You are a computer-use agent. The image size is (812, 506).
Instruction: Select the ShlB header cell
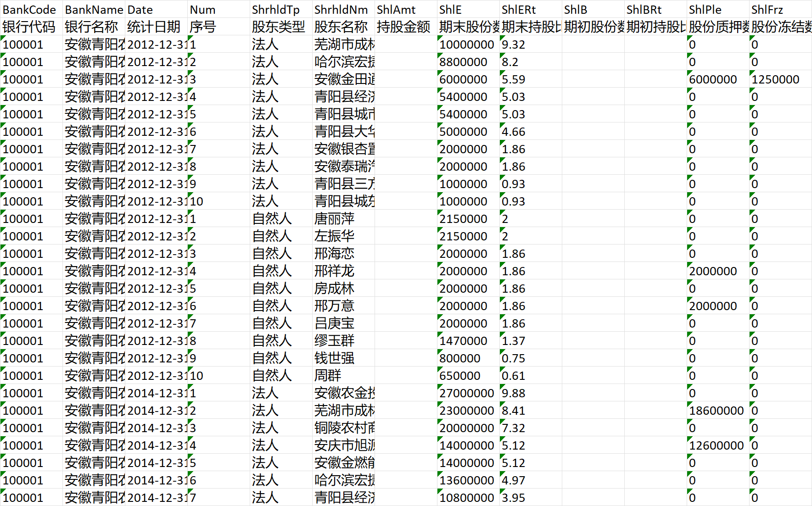(x=593, y=9)
